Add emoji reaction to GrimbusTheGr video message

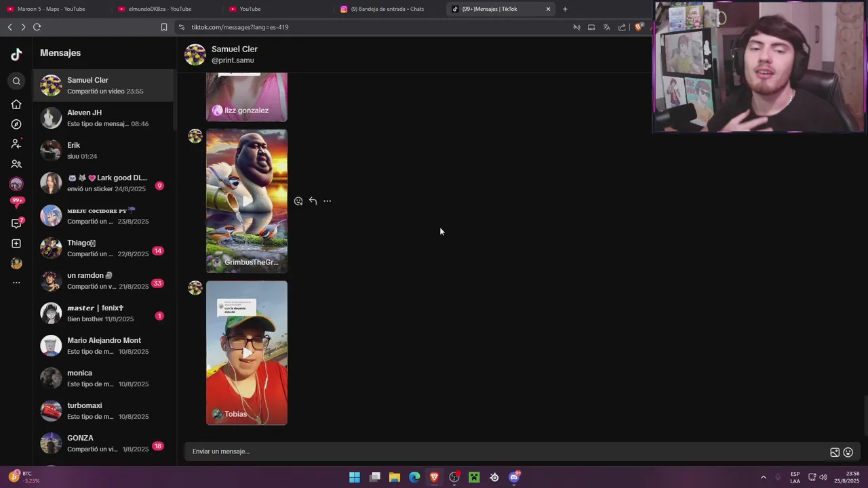tap(298, 201)
